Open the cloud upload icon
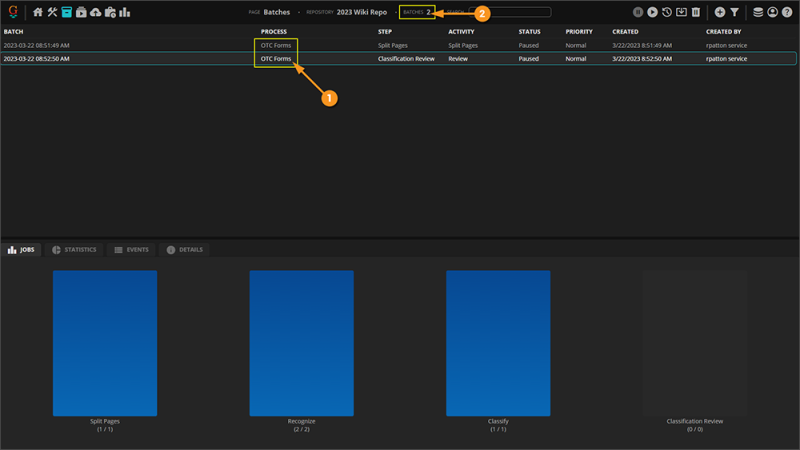The image size is (800, 450). (x=95, y=13)
